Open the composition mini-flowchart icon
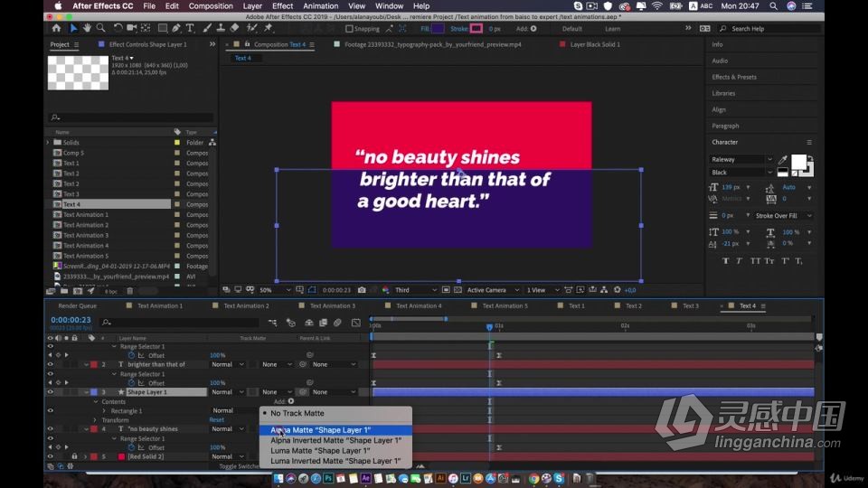Image resolution: width=868 pixels, height=488 pixels. [272, 323]
